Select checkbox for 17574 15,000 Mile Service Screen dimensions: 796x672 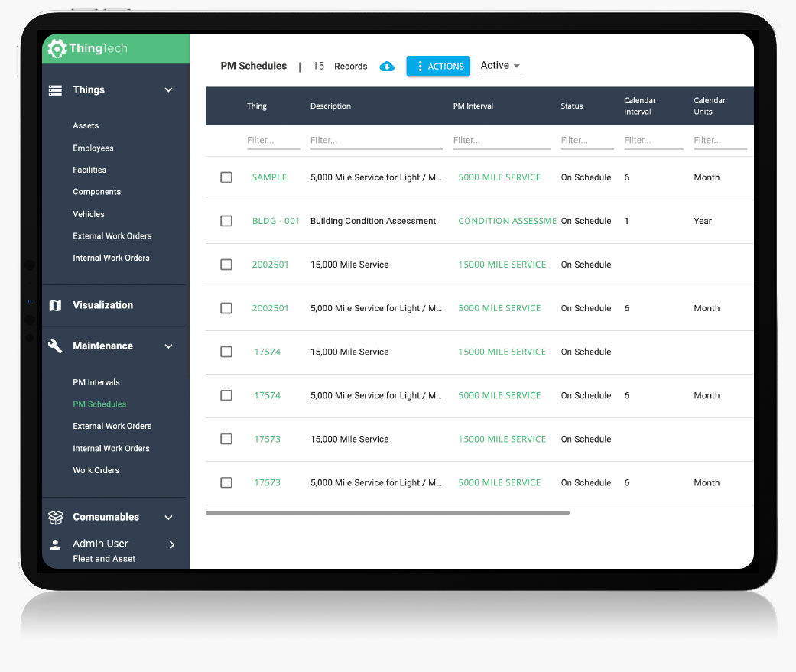pos(226,352)
